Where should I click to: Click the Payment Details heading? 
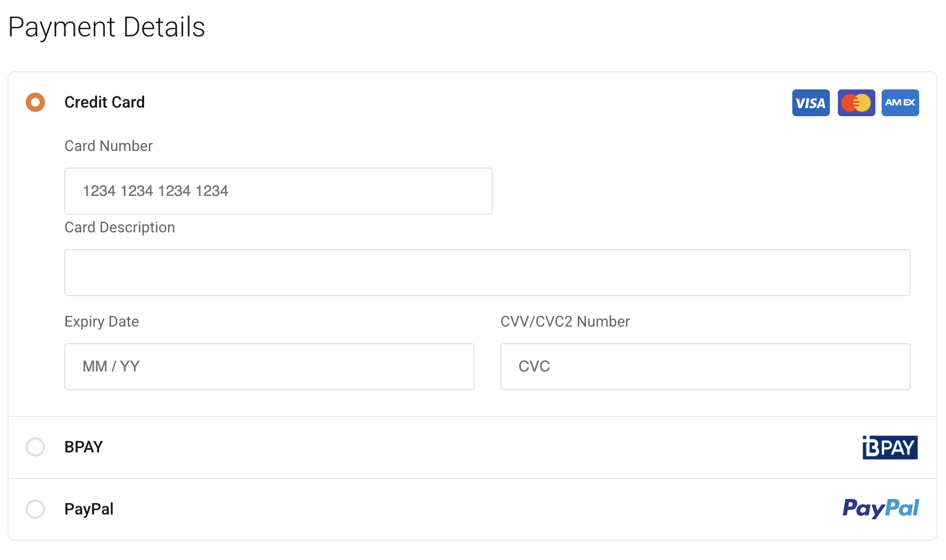pos(107,27)
